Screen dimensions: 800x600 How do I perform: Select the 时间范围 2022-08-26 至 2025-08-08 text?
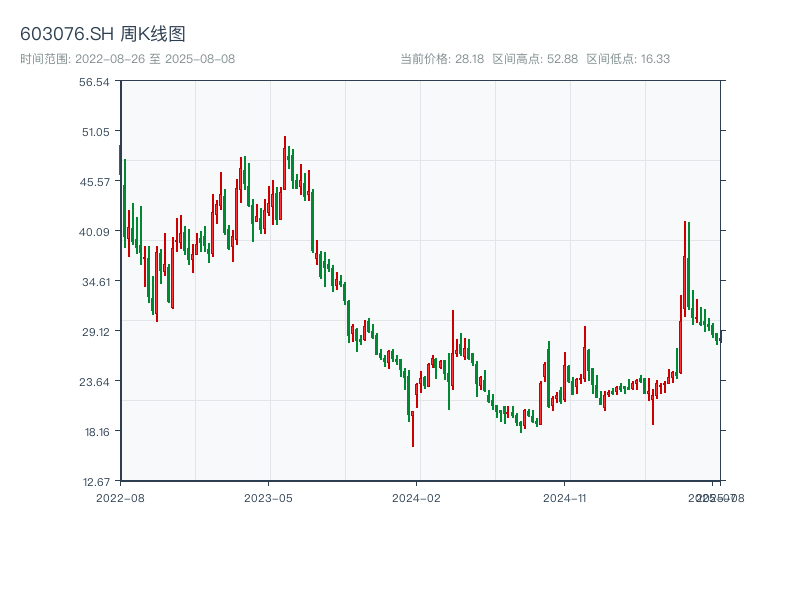click(128, 59)
